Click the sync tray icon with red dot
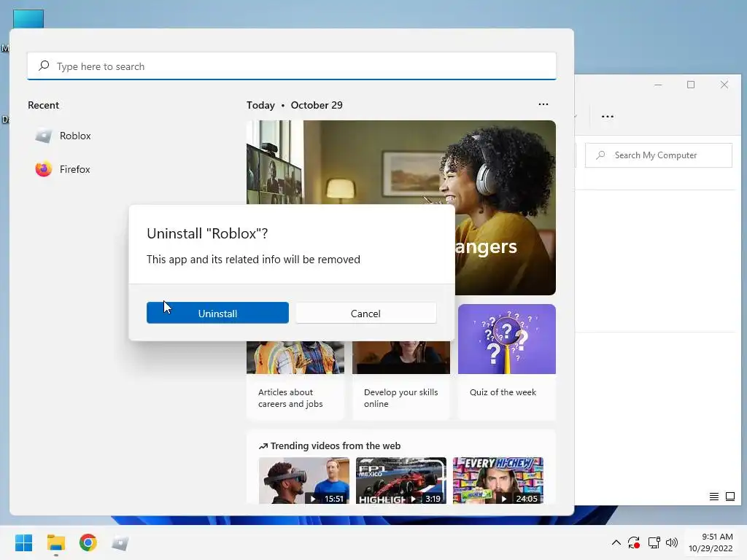The image size is (747, 560). click(x=634, y=542)
